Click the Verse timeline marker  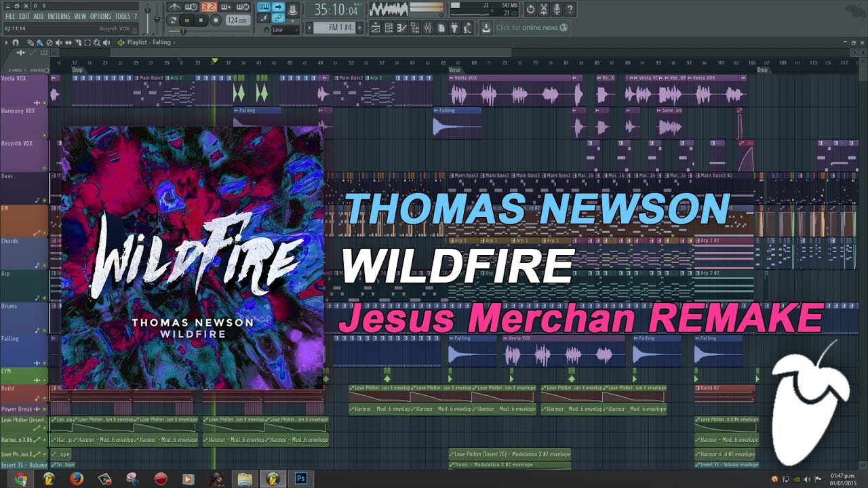click(454, 70)
